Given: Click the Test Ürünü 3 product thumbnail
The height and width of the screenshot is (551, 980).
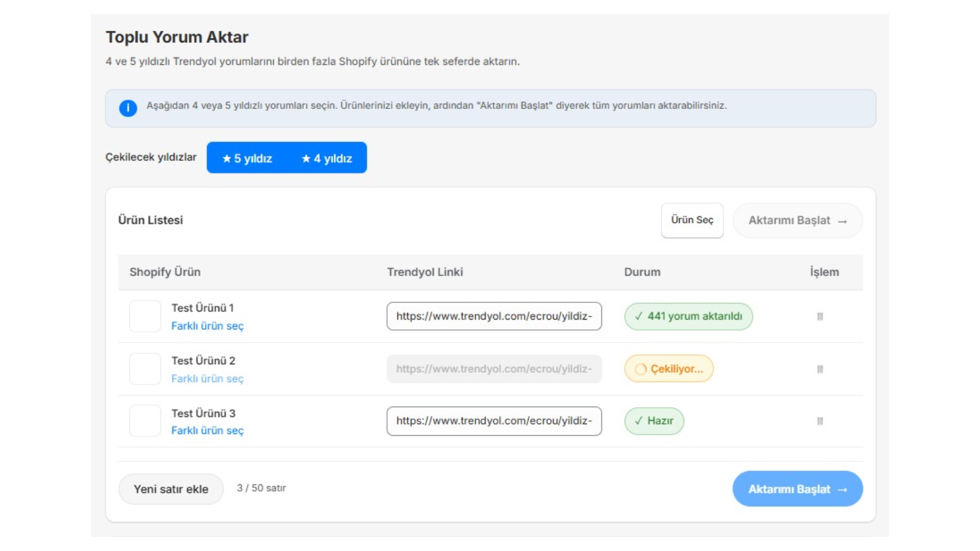Looking at the screenshot, I should pyautogui.click(x=145, y=421).
